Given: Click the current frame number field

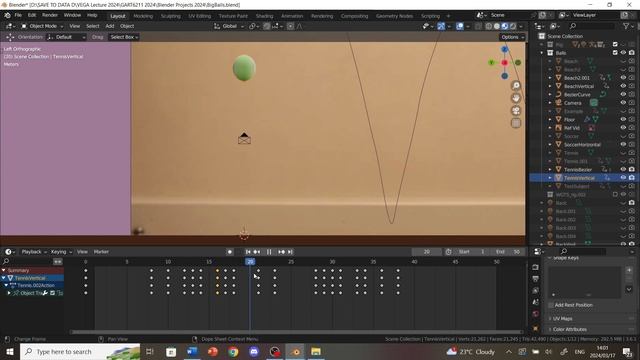Looking at the screenshot, I should [x=427, y=252].
